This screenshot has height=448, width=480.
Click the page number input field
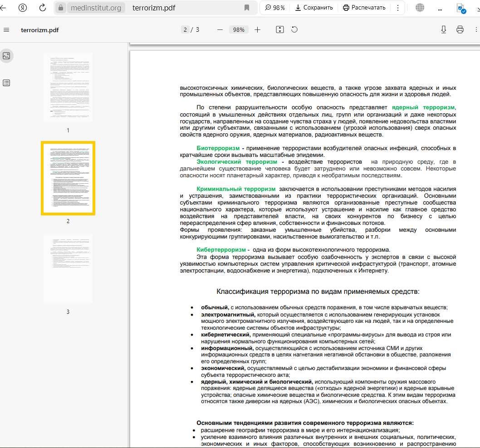185,30
